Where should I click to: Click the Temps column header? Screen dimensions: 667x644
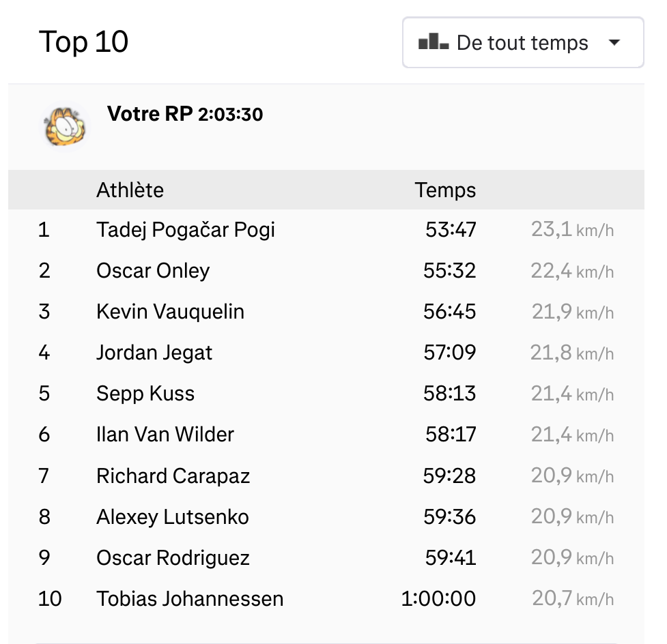(x=445, y=190)
